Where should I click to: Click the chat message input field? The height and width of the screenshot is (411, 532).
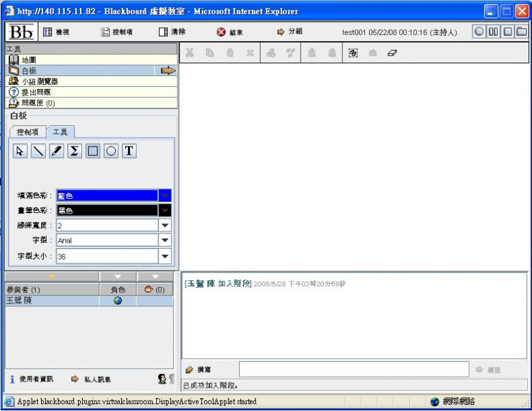point(353,369)
